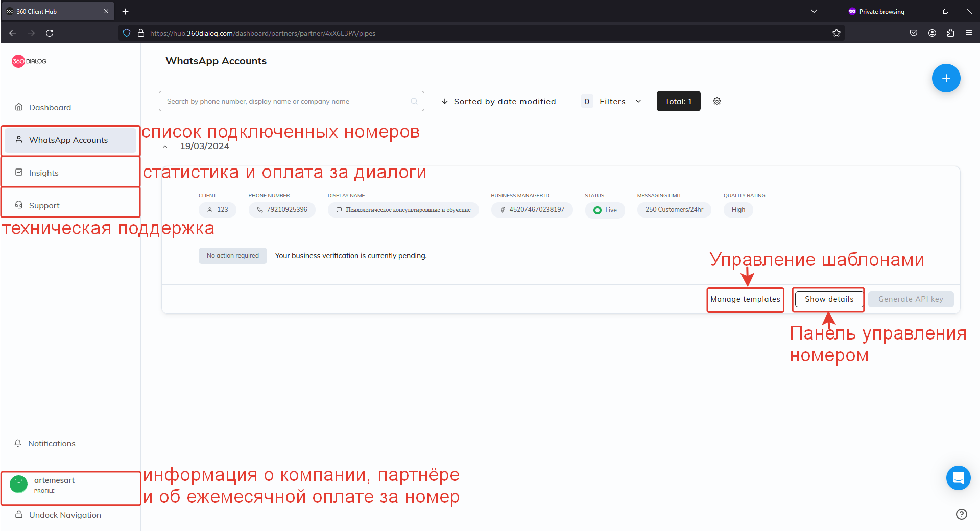This screenshot has width=980, height=531.
Task: Click the client 123 chip
Action: [218, 210]
